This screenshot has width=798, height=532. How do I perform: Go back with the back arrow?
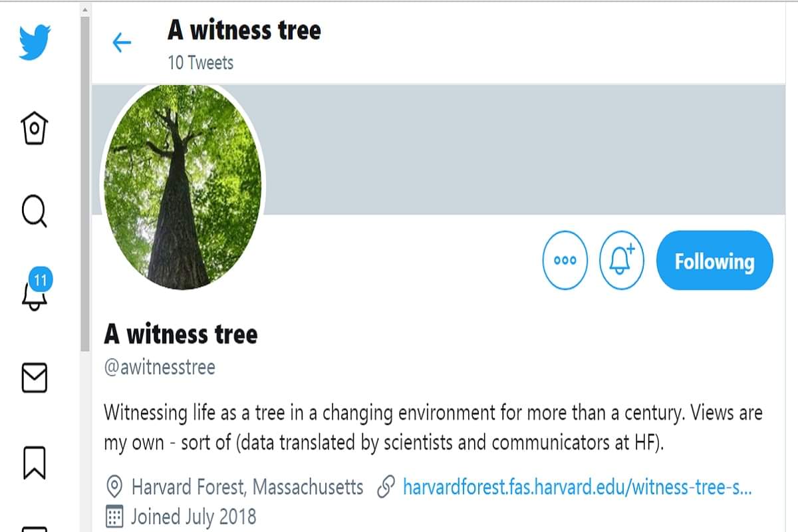click(x=122, y=43)
